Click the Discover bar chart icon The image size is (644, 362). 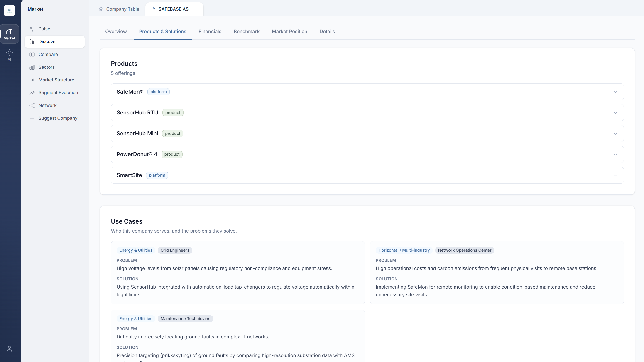tap(32, 41)
